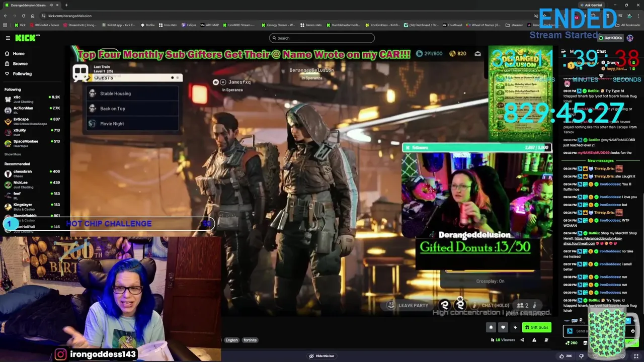Viewport: 644px width, 362px height.
Task: Click the heart follow button
Action: pos(503,327)
